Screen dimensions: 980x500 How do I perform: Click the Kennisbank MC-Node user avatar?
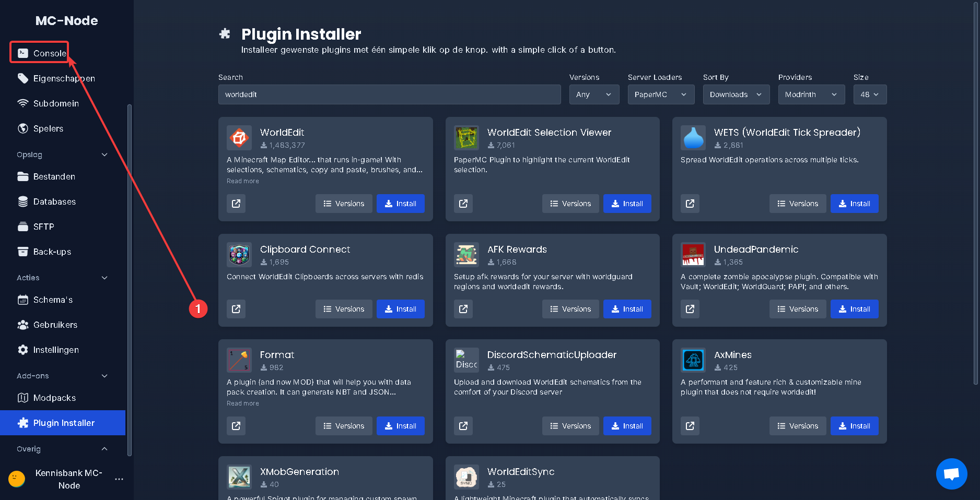17,479
